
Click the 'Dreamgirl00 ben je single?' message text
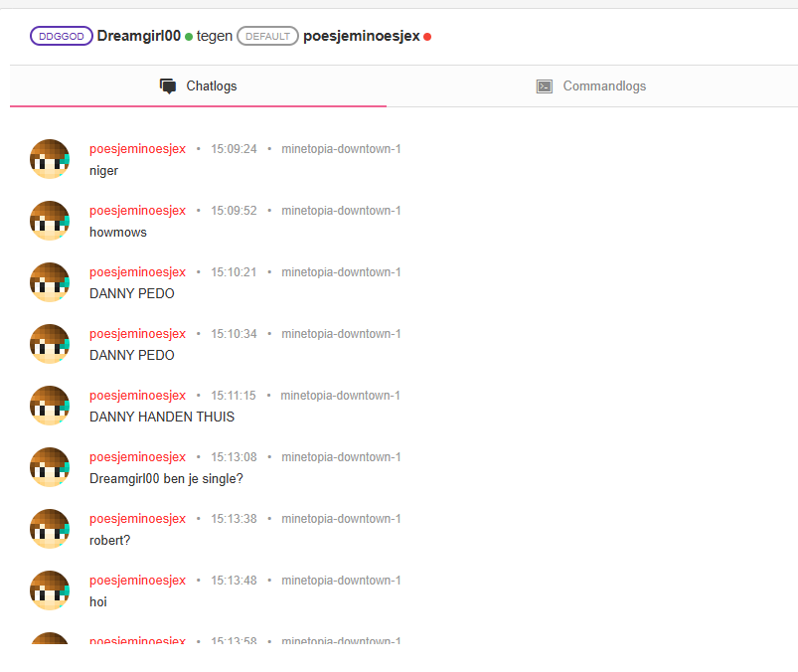coord(166,478)
